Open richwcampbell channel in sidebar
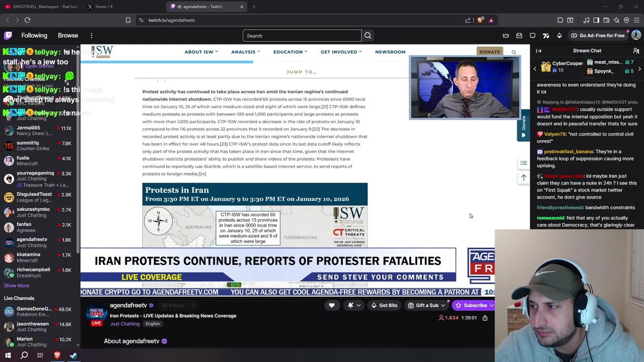Viewport: 644px width, 362px height. tap(39, 273)
